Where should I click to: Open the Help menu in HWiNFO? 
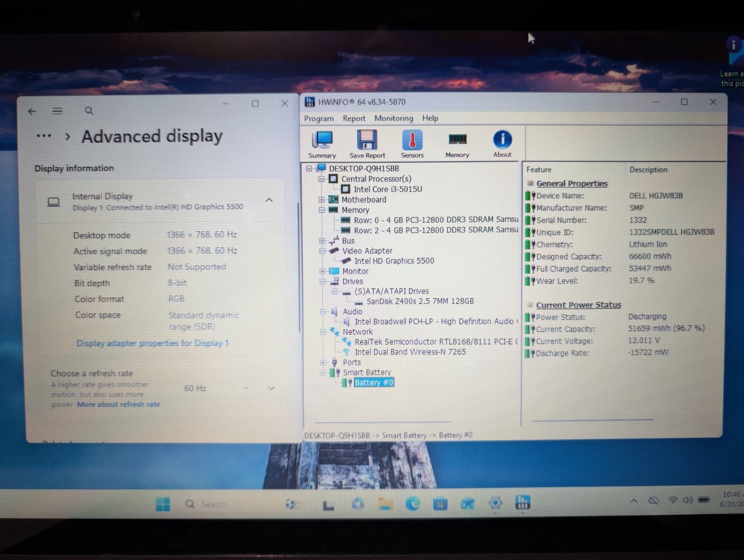(430, 118)
